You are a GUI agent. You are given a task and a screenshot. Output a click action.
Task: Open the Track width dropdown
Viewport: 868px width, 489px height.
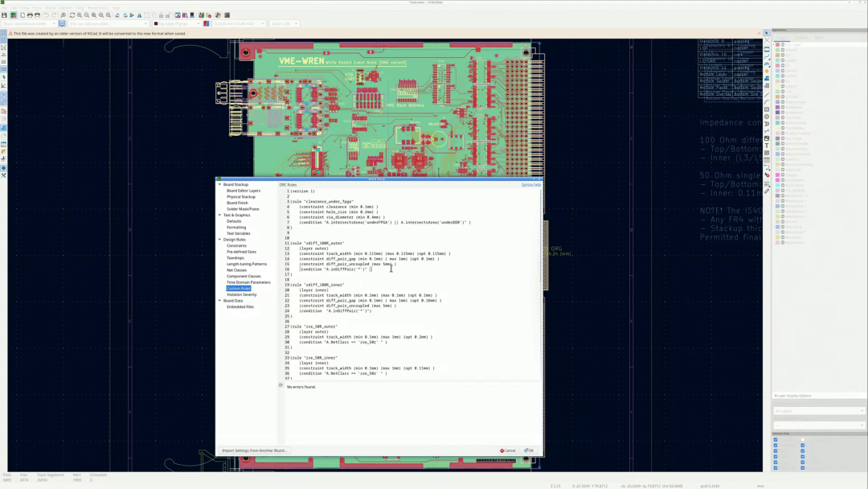tap(30, 24)
